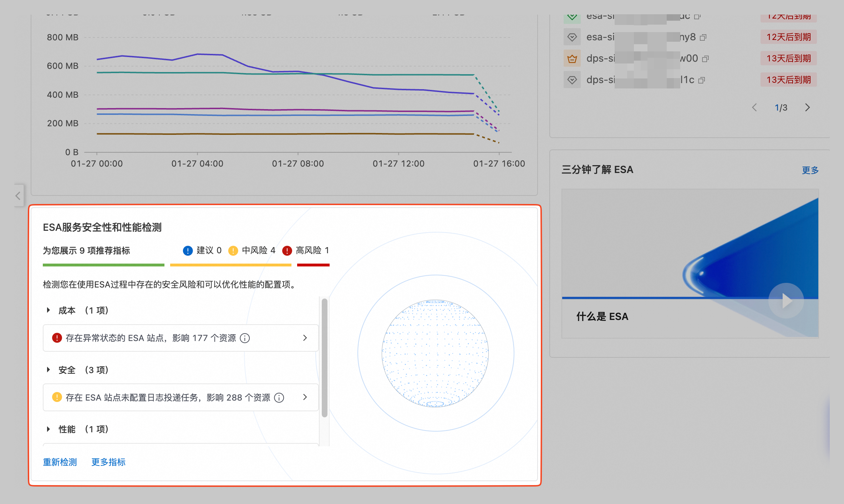
Task: Go to next page of expiring sites list
Action: point(807,107)
